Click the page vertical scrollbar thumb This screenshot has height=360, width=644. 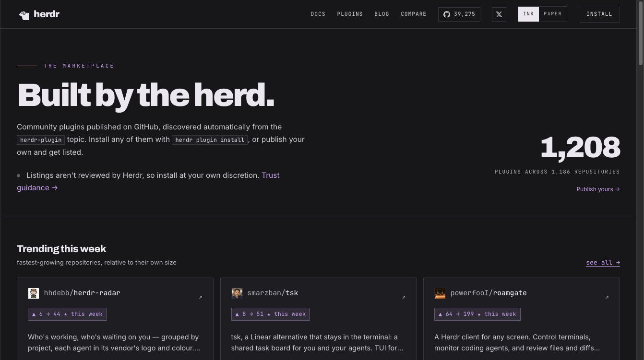point(640,34)
